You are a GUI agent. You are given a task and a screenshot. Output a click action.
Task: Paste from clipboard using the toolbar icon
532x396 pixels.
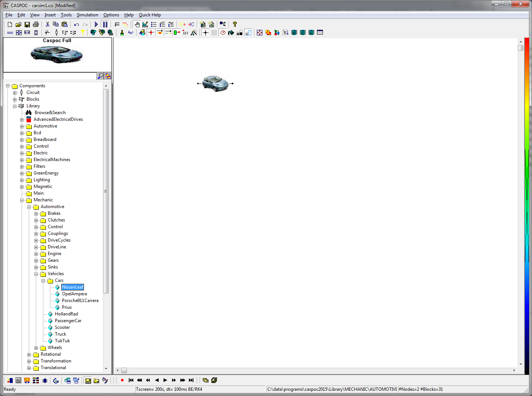tap(65, 24)
